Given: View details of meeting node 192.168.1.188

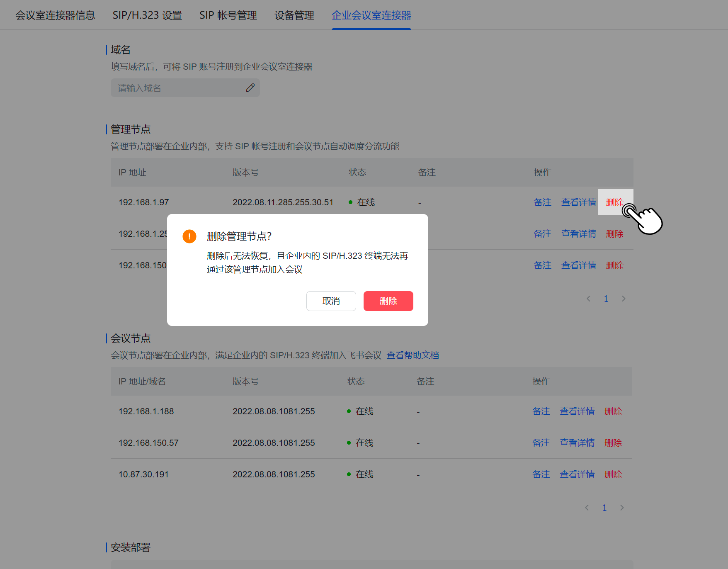Looking at the screenshot, I should pyautogui.click(x=577, y=411).
